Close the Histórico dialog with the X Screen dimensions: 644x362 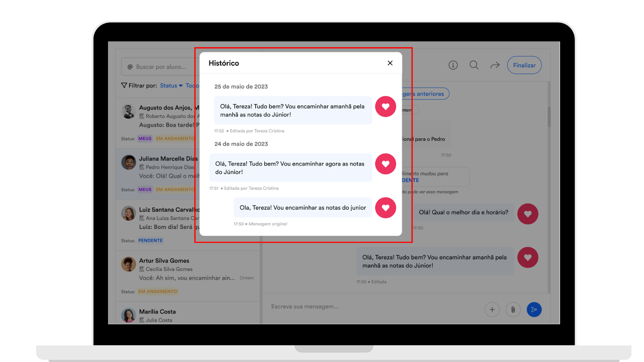390,63
